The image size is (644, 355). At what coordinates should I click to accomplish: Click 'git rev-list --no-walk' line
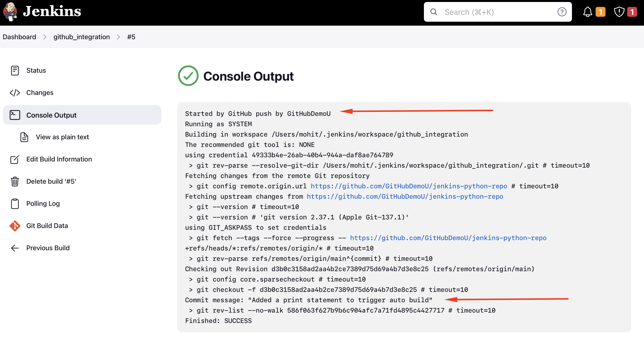342,310
